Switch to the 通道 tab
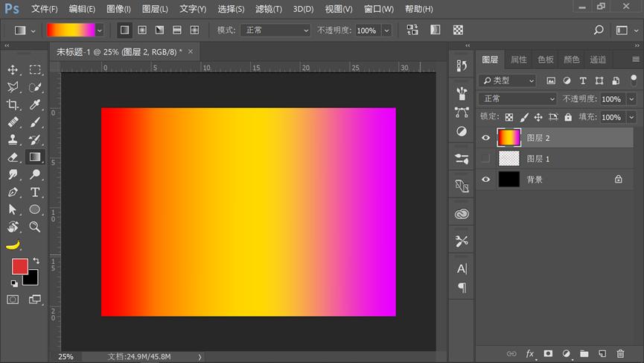This screenshot has height=363, width=644. point(598,60)
